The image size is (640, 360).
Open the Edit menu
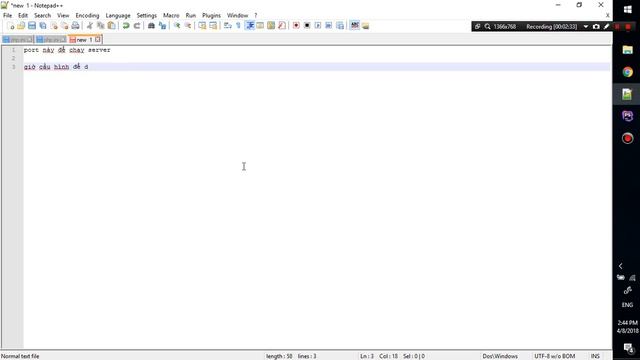[23, 16]
